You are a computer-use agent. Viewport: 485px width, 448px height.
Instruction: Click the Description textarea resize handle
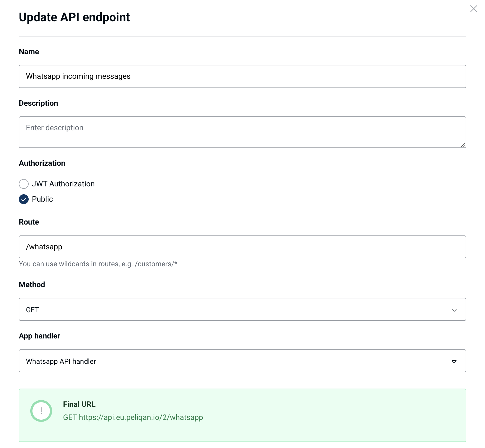pos(463,145)
